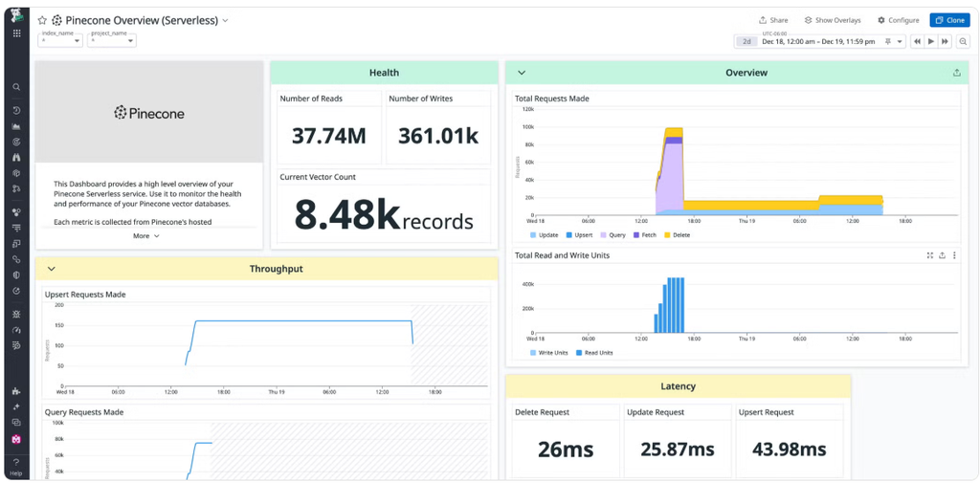Export the Total Read and Write Units widget
The height and width of the screenshot is (483, 980).
pos(942,255)
